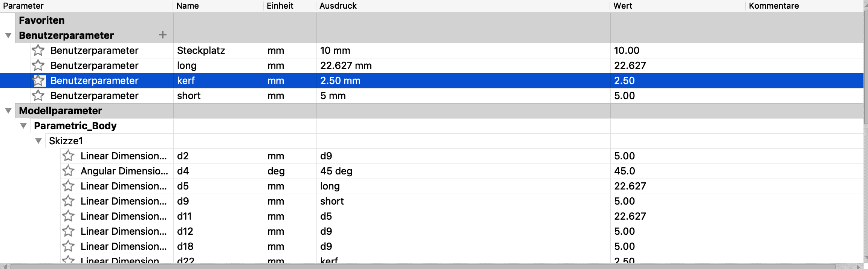
Task: Edit the kerf expression 2.50 mm
Action: coord(340,81)
